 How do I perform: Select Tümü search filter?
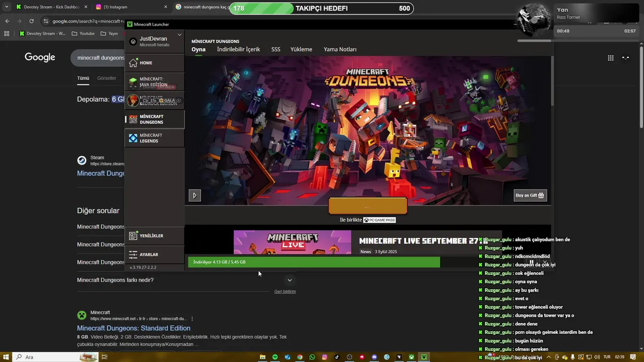tap(83, 78)
